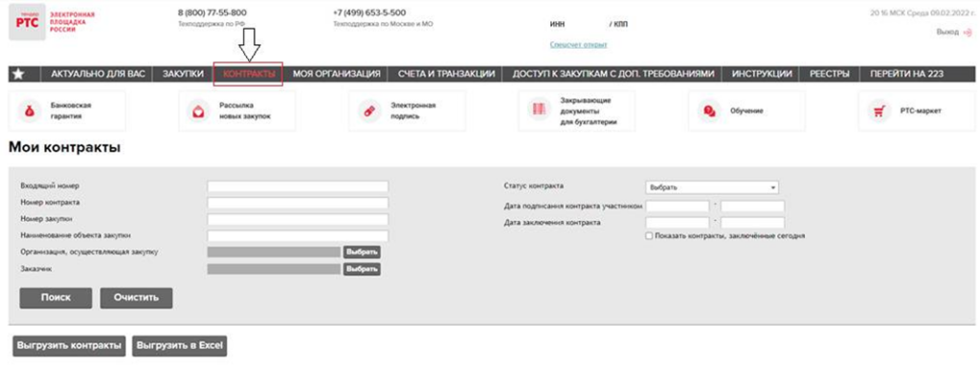Open the СЧЕТА И ТРАНЗАКЦИИ menu item
Screen dimensions: 980x369
pos(447,75)
